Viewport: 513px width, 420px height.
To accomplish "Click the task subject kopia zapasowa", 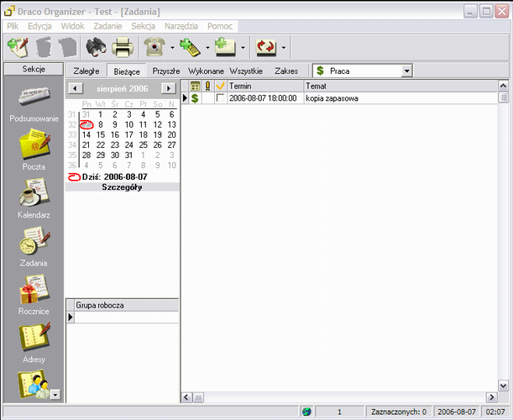I will 332,98.
